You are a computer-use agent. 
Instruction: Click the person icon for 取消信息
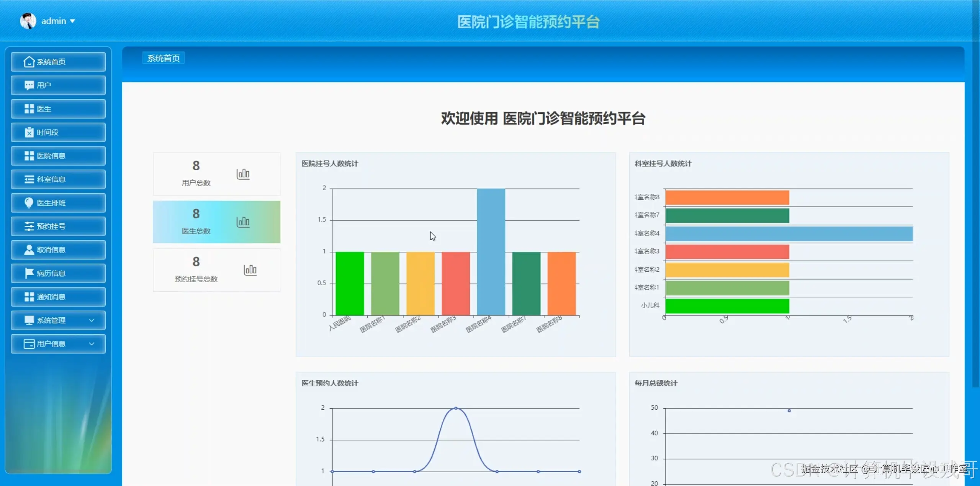pyautogui.click(x=29, y=250)
